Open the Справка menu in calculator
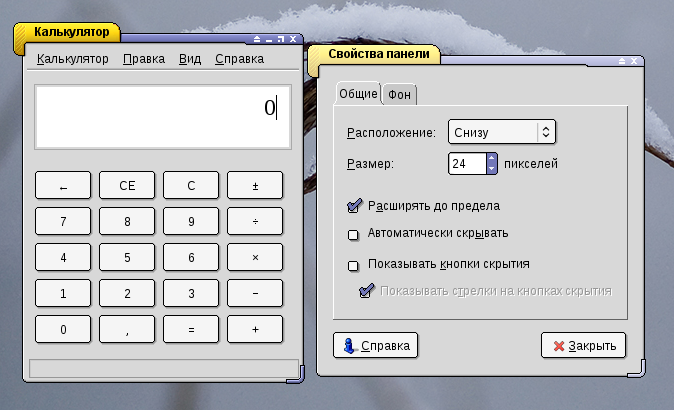This screenshot has width=674, height=410. (239, 58)
